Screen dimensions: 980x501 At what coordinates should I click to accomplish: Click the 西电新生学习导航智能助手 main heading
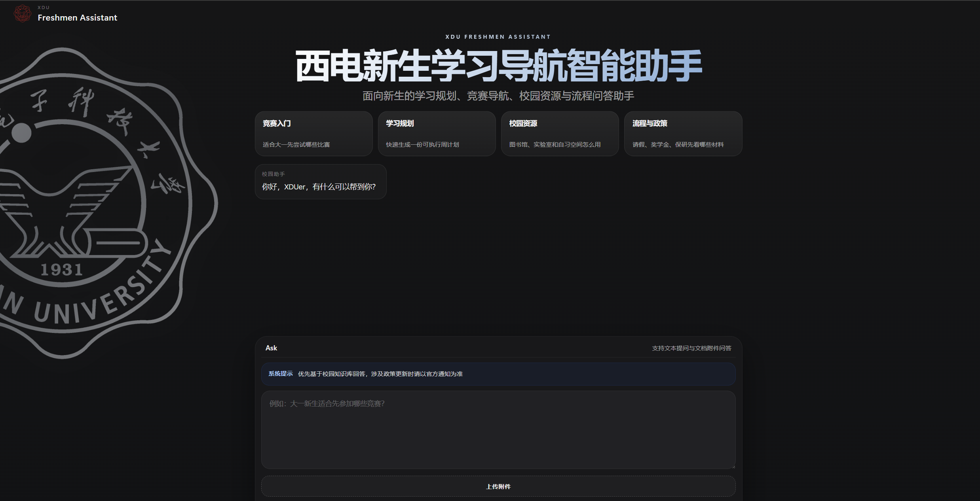(498, 66)
